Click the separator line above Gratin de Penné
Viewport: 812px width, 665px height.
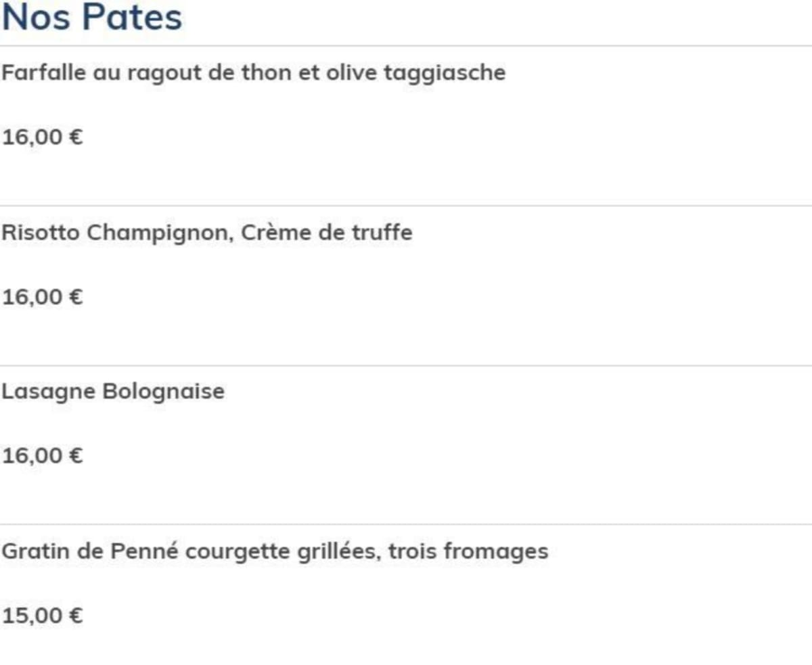click(x=406, y=524)
